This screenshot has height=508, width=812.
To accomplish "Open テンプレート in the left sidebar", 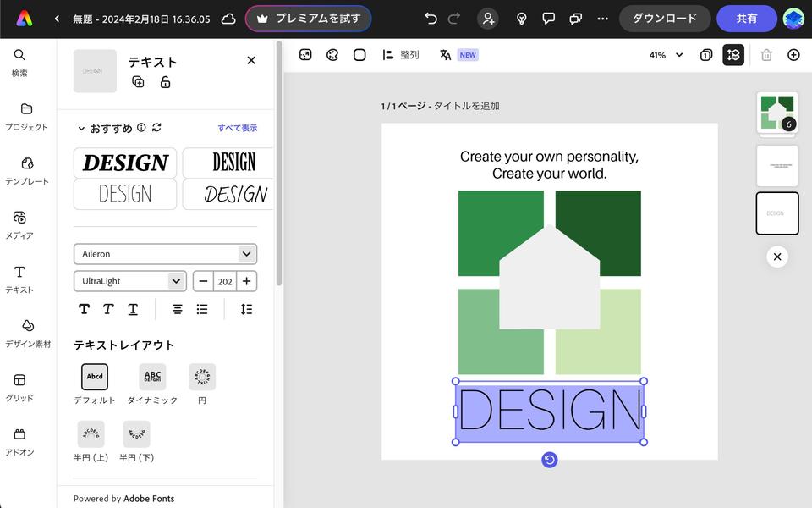I will click(x=27, y=170).
